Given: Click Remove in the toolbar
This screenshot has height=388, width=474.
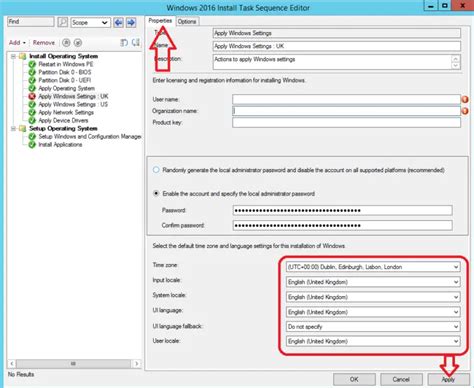Looking at the screenshot, I should click(x=44, y=43).
